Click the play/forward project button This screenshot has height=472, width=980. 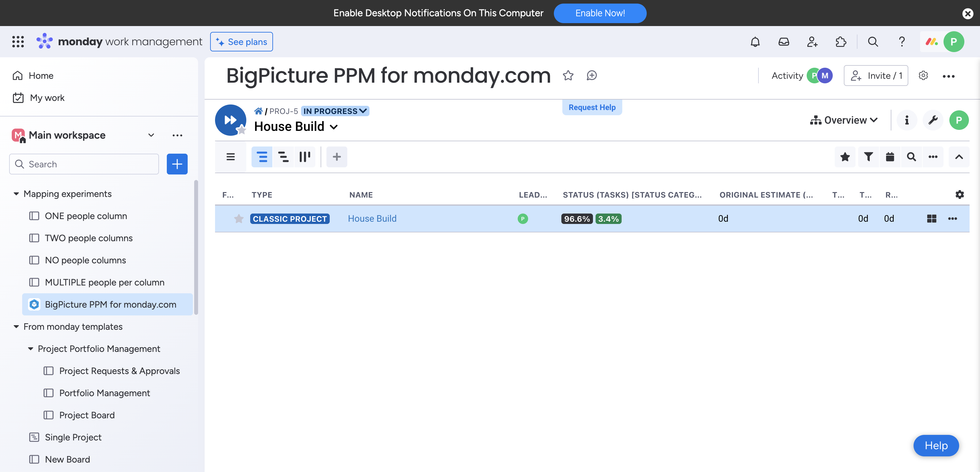point(231,120)
